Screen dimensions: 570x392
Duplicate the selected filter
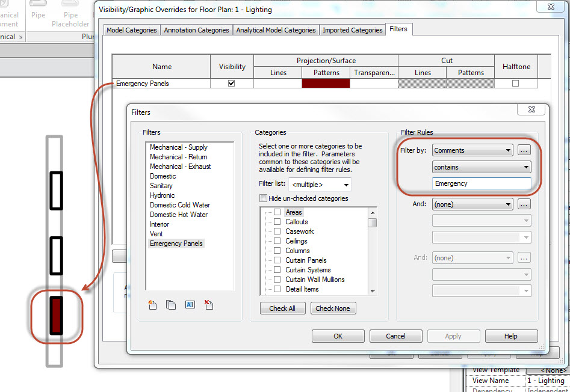170,305
